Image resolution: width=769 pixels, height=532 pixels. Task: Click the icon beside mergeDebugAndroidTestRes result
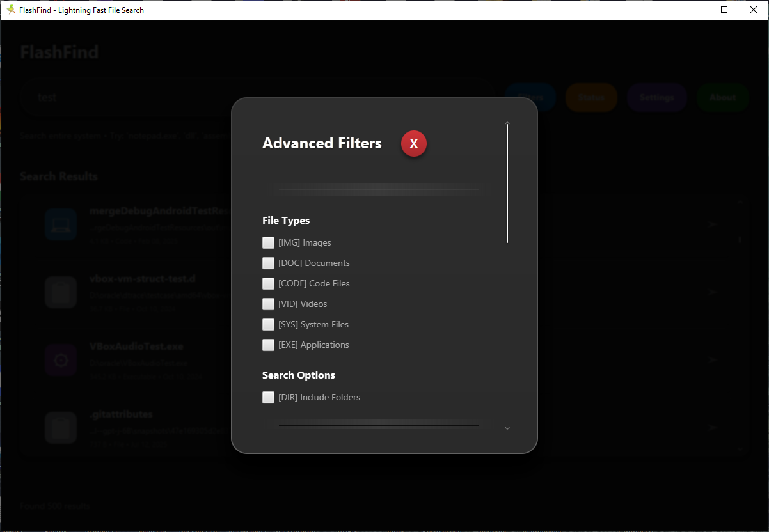61,224
